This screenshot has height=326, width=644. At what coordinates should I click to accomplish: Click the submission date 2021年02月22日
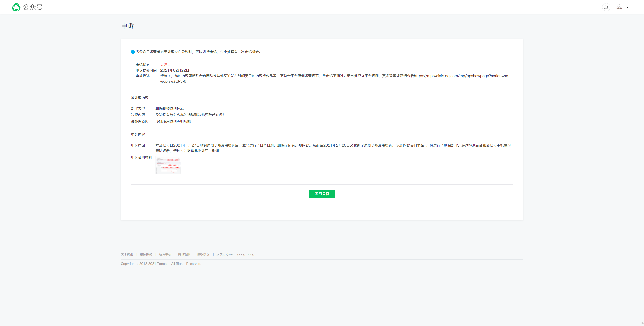[175, 70]
